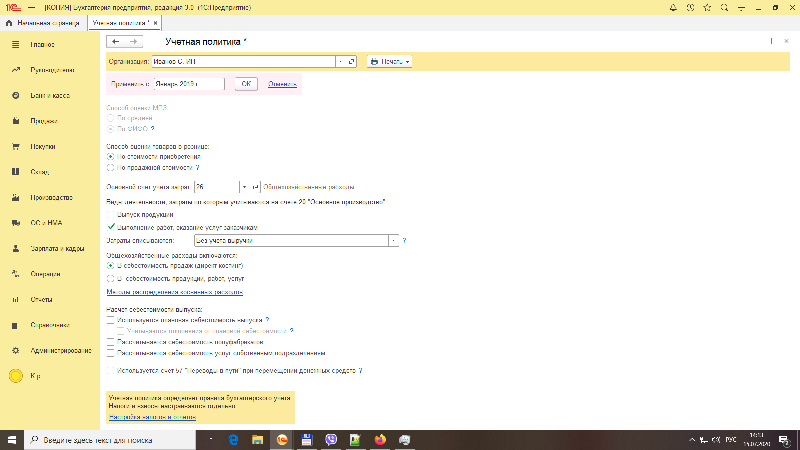Open the Windows notification center

pyautogui.click(x=784, y=440)
